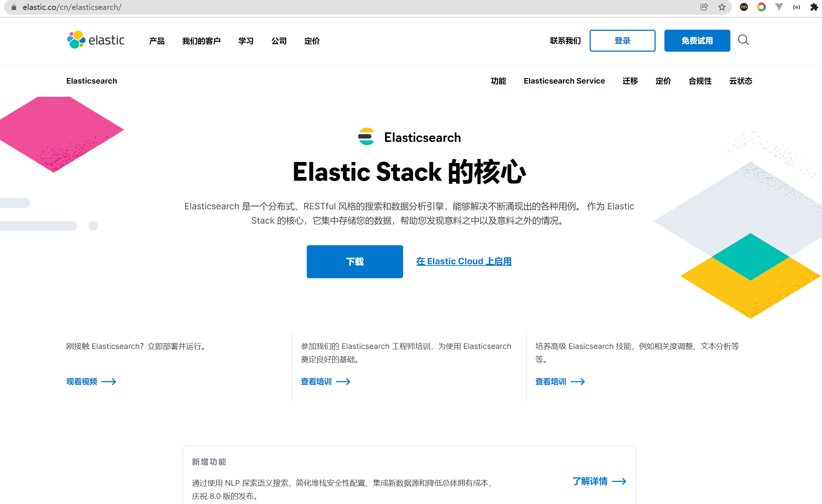Start the 免费试用 free trial
Screen dimensions: 822x504
(697, 41)
